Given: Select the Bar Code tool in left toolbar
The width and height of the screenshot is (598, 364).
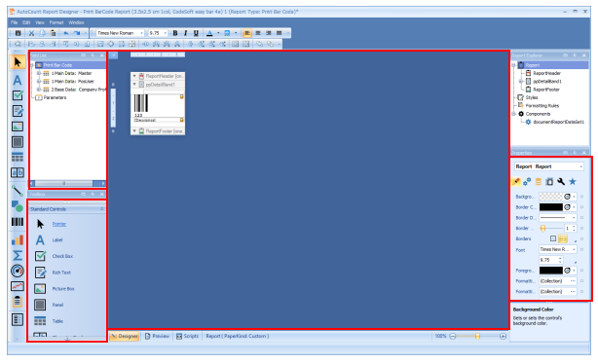Looking at the screenshot, I should (18, 222).
